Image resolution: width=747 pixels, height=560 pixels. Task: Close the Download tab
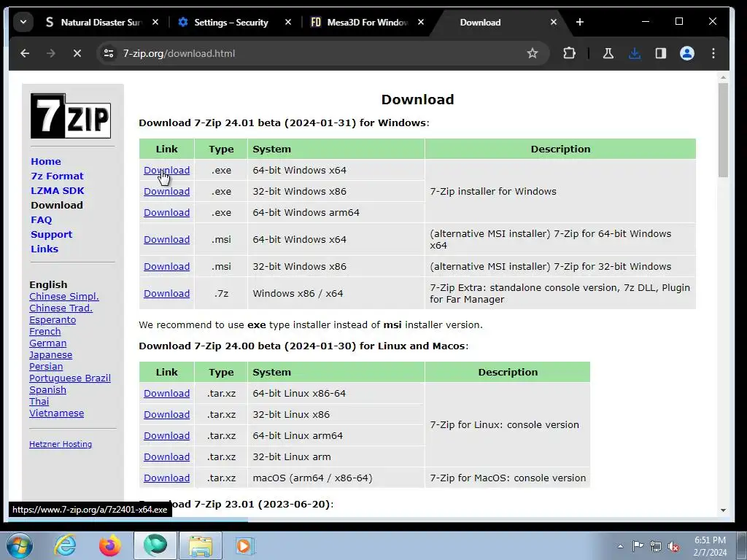(x=553, y=22)
